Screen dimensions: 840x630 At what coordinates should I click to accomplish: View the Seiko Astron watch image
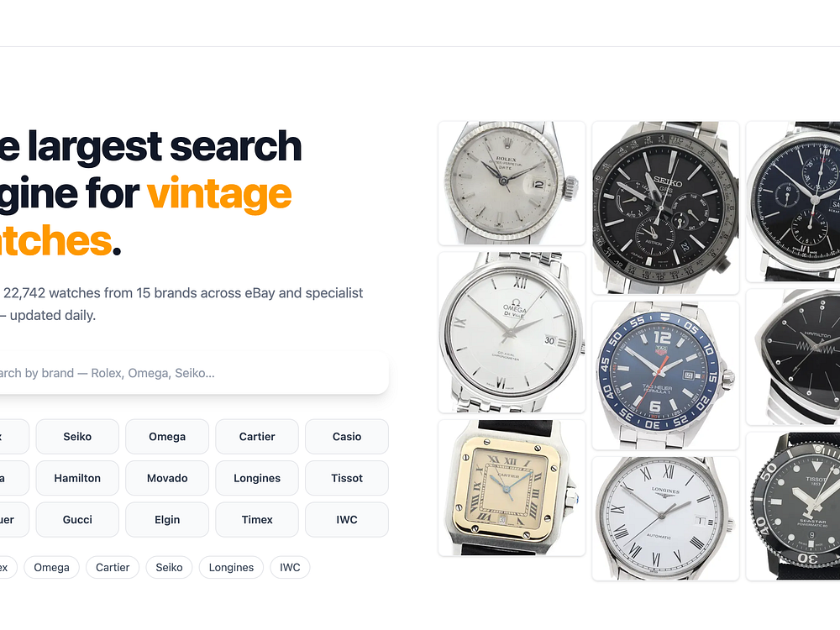tap(665, 207)
